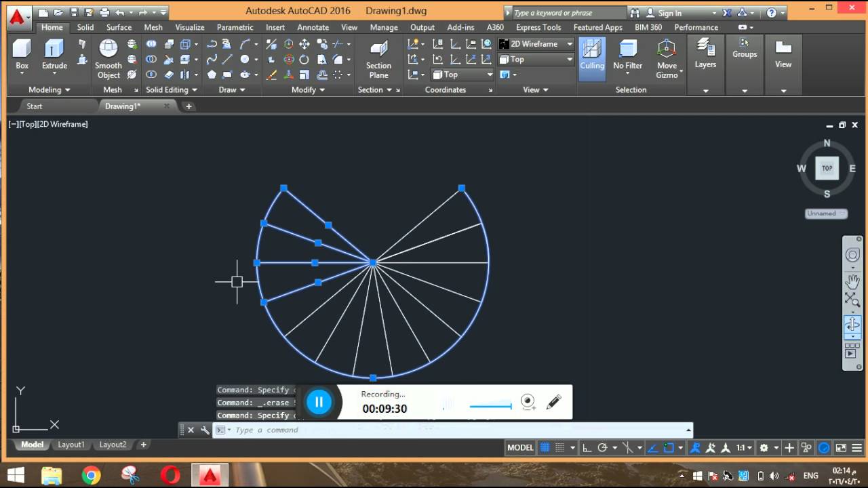
Task: Expand the Draw panel
Action: (231, 89)
